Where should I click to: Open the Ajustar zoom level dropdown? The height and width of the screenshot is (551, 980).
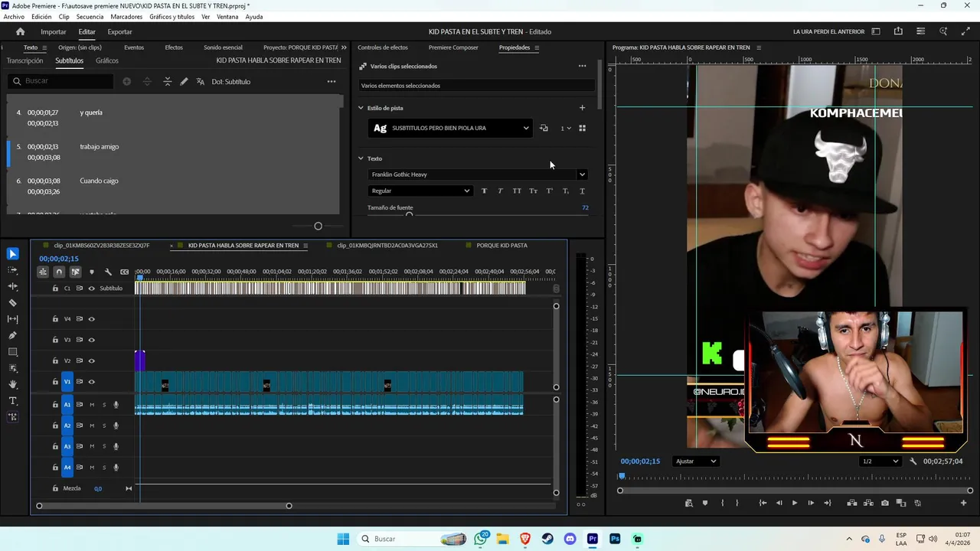[x=695, y=461]
